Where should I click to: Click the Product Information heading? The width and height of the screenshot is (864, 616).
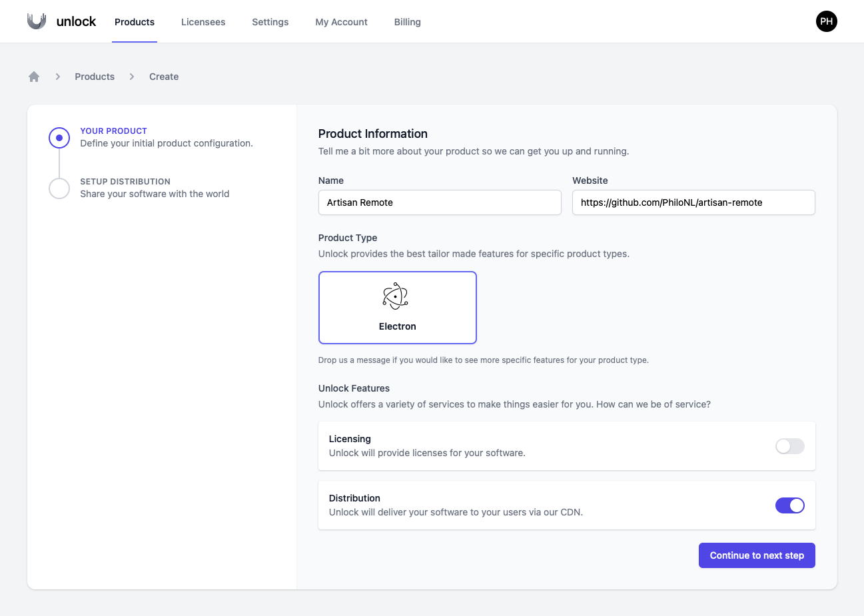coord(373,134)
